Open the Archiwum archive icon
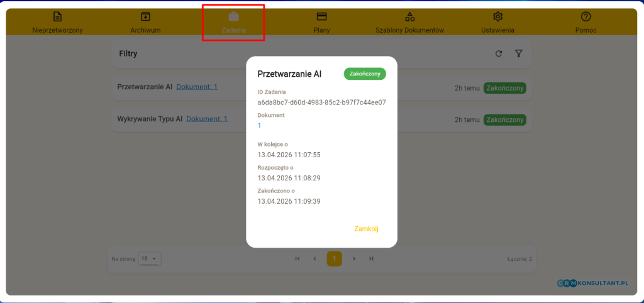Screen dimensions: 644x303 (x=145, y=17)
